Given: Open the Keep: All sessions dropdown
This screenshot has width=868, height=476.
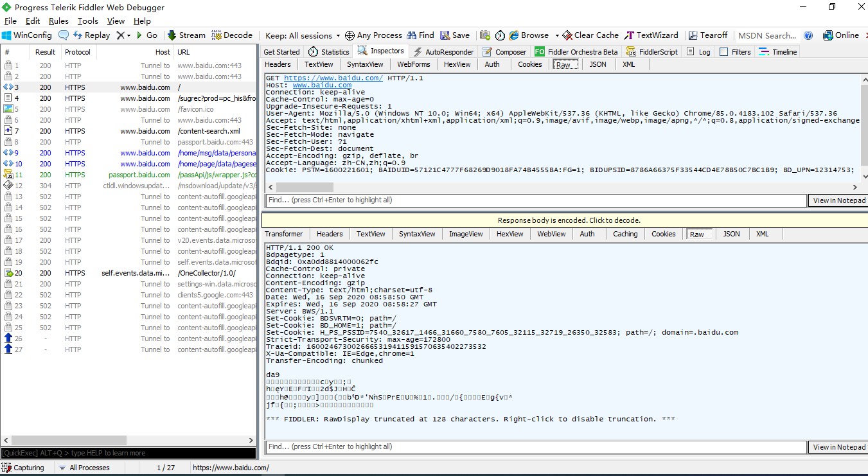Looking at the screenshot, I should 303,35.
